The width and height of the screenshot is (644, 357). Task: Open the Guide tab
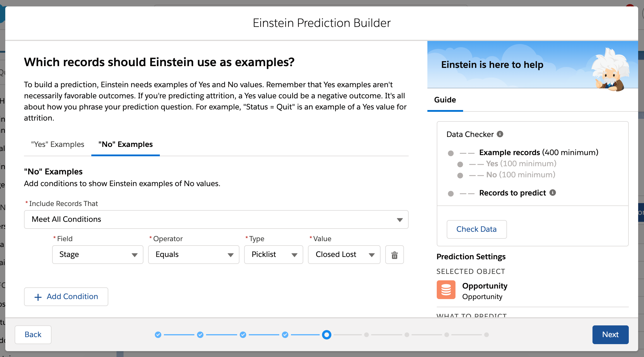click(x=445, y=100)
